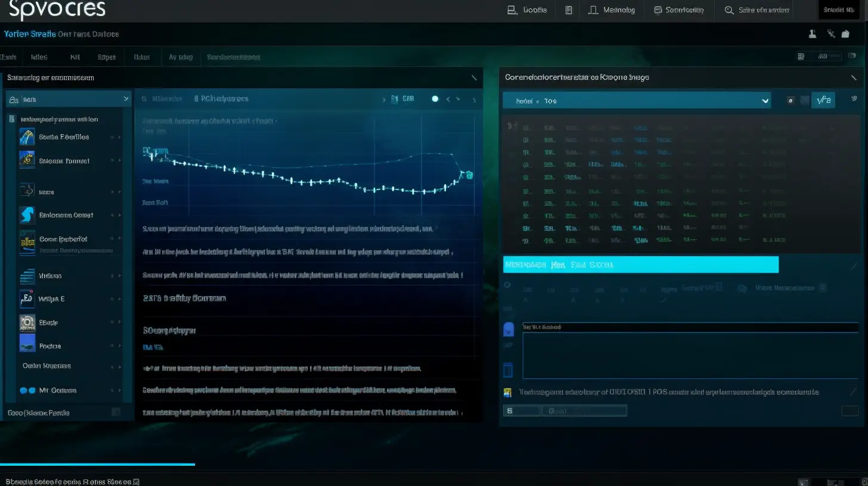The image size is (868, 486).
Task: Toggle the two blue dots in sidebar
Action: pyautogui.click(x=27, y=391)
